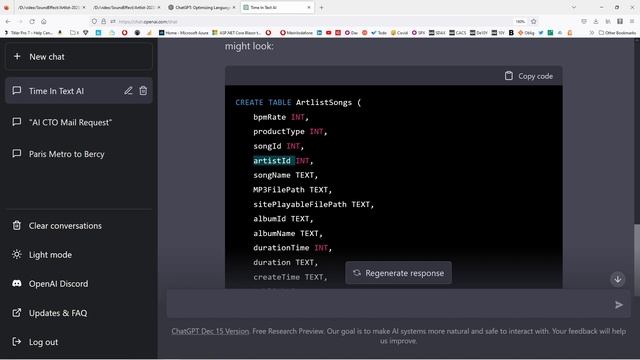Click the tracking protection shield icon

pos(94,21)
